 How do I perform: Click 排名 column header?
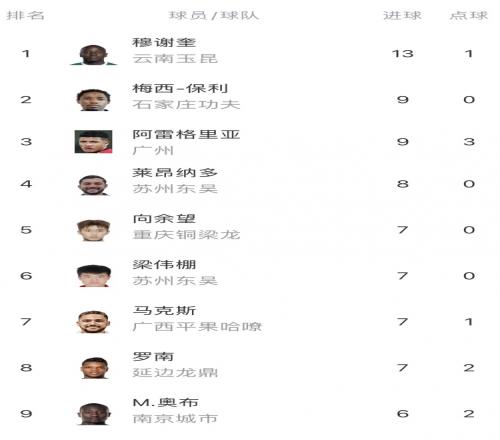25,15
